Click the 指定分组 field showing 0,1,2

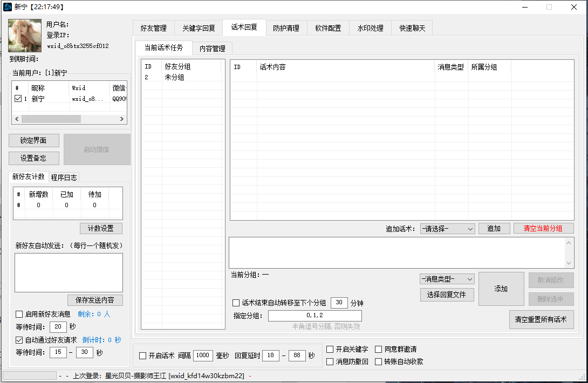(315, 316)
